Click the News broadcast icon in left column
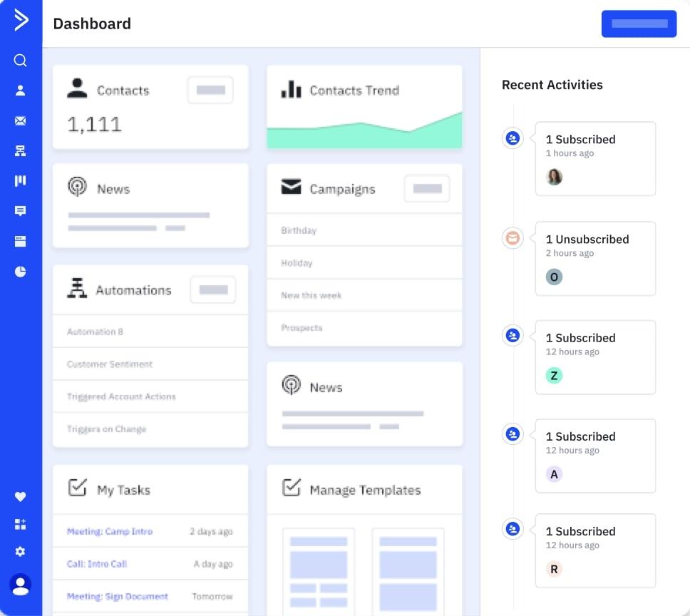The image size is (690, 616). [x=78, y=187]
